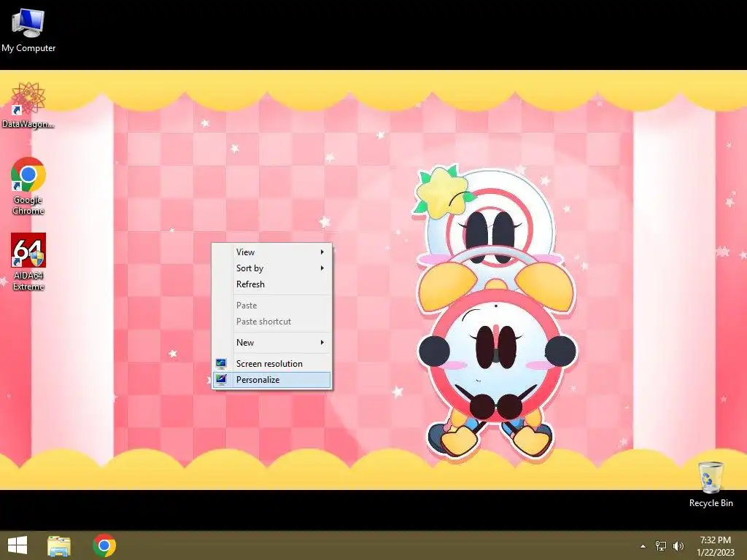The width and height of the screenshot is (747, 560).
Task: Click the arrow beside View
Action: [x=322, y=252]
